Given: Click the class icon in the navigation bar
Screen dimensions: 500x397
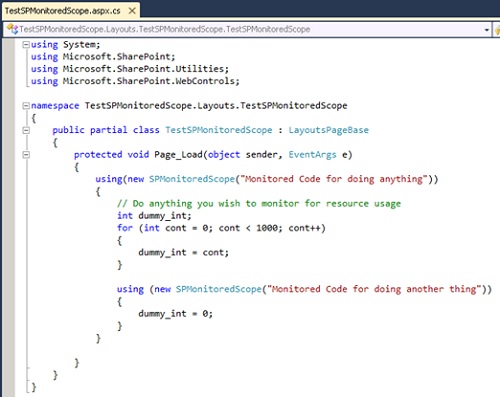Looking at the screenshot, I should (x=12, y=29).
